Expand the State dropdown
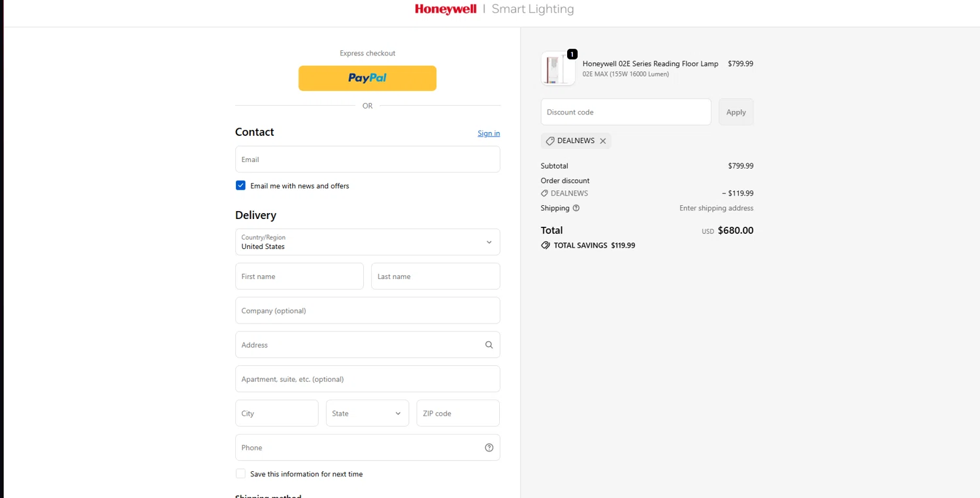The height and width of the screenshot is (498, 980). pyautogui.click(x=367, y=413)
